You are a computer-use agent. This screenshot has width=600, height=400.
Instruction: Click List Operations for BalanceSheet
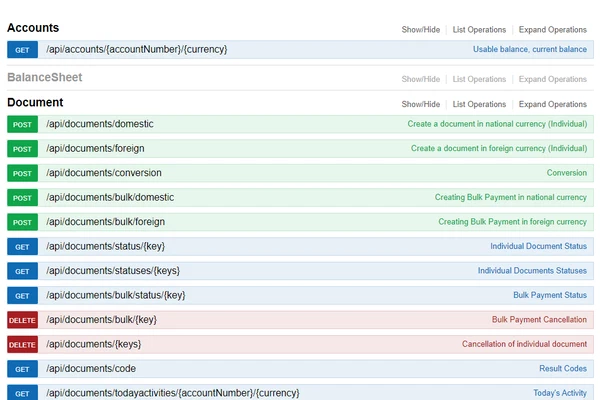[479, 79]
